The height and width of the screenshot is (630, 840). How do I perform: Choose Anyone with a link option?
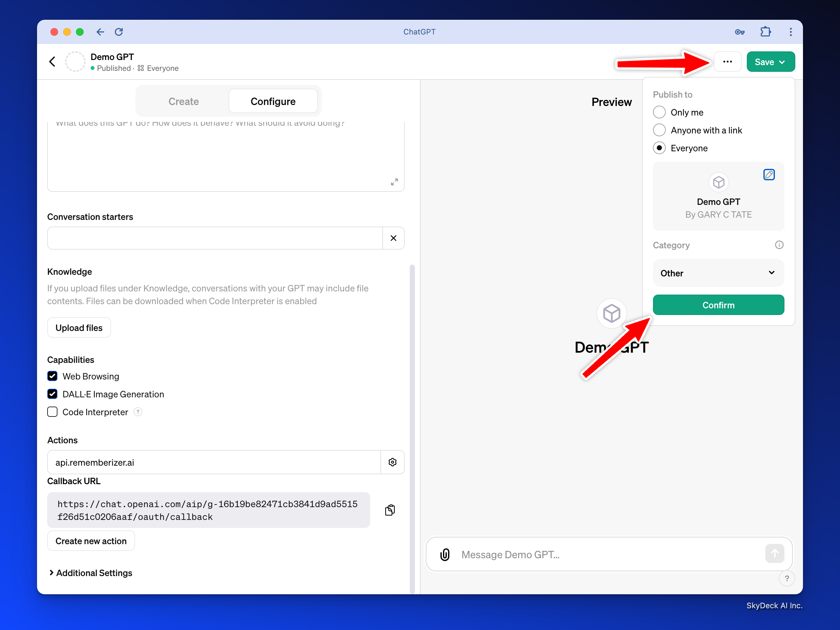[659, 130]
